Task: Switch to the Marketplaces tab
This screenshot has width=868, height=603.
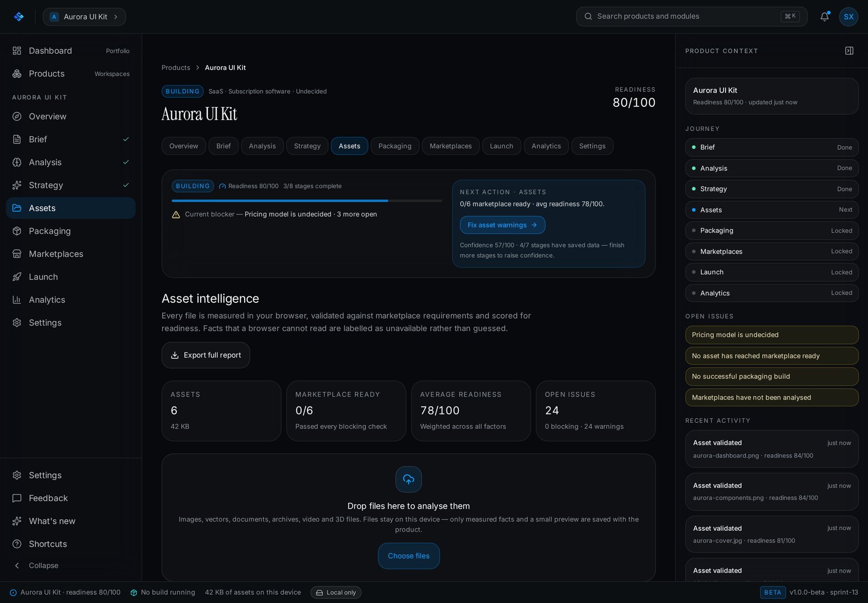Action: (451, 146)
